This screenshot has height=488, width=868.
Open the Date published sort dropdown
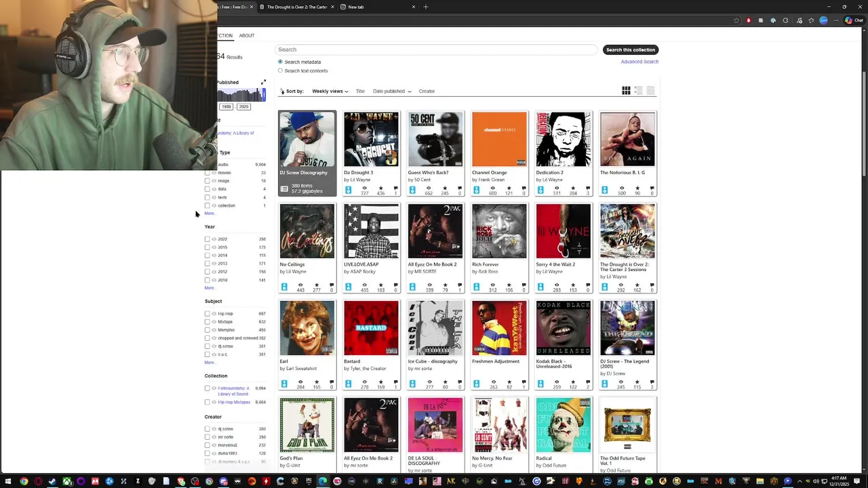point(392,91)
